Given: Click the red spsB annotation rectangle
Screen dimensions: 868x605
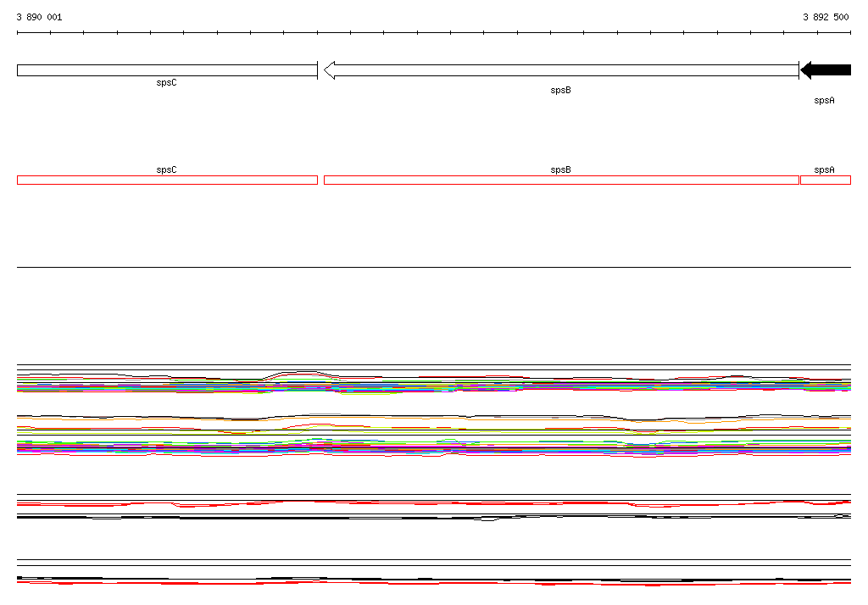Looking at the screenshot, I should coord(561,180).
